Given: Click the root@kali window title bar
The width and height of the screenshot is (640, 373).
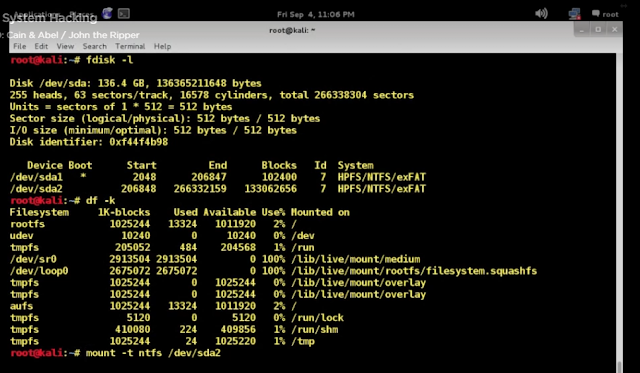Looking at the screenshot, I should 292,30.
